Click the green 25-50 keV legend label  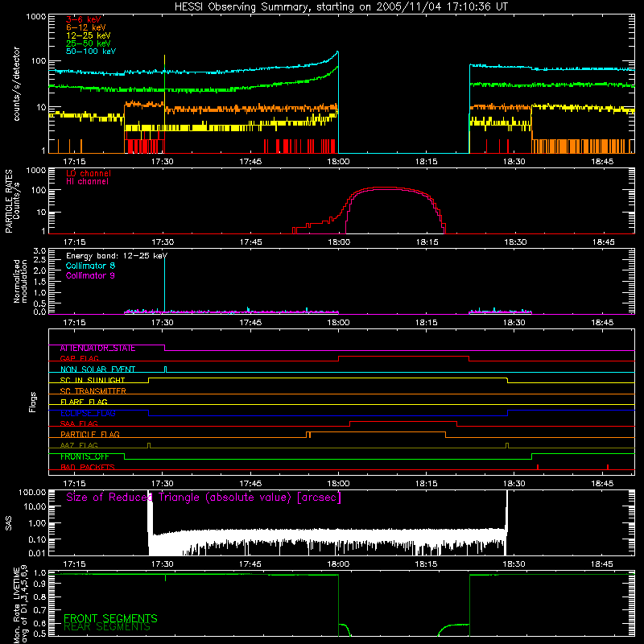pyautogui.click(x=89, y=43)
